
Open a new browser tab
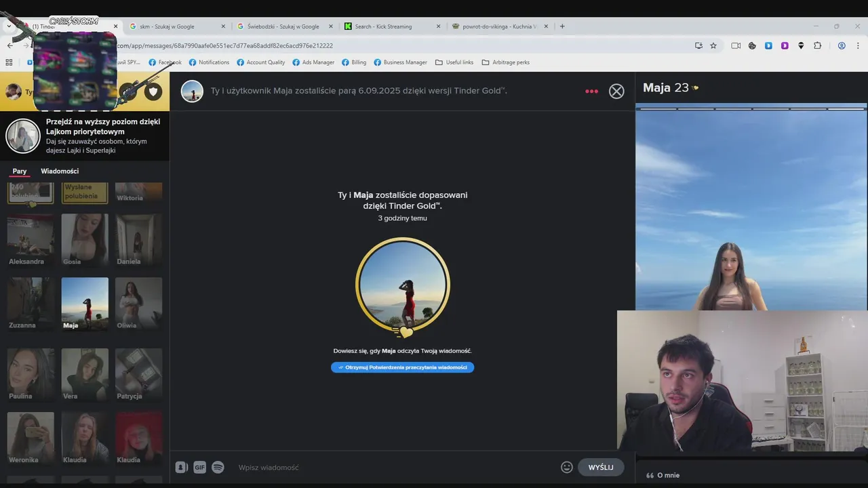562,26
